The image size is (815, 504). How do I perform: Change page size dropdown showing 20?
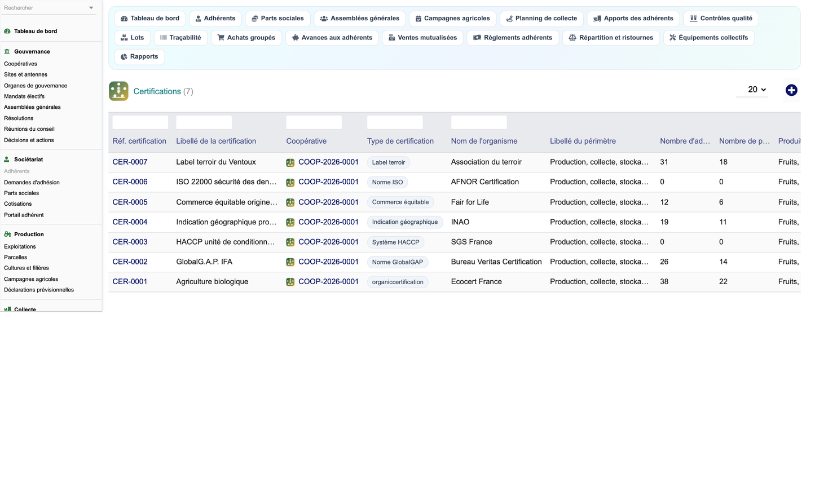(x=752, y=90)
